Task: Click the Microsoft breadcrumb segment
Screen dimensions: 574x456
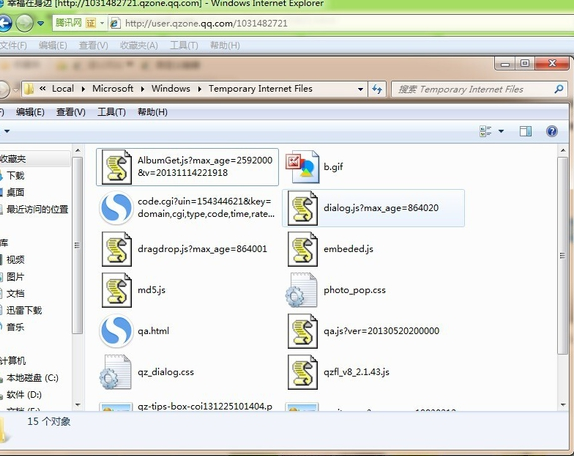Action: tap(113, 89)
